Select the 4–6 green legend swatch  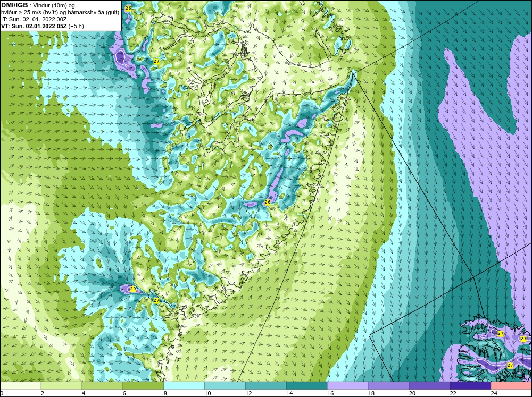tap(102, 385)
